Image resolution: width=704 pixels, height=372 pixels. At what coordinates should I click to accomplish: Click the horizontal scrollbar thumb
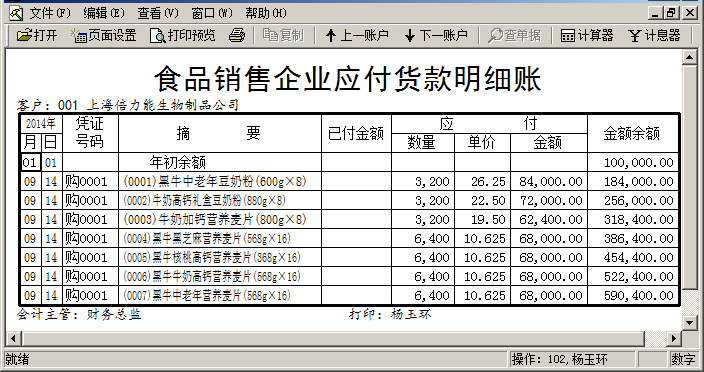point(333,338)
